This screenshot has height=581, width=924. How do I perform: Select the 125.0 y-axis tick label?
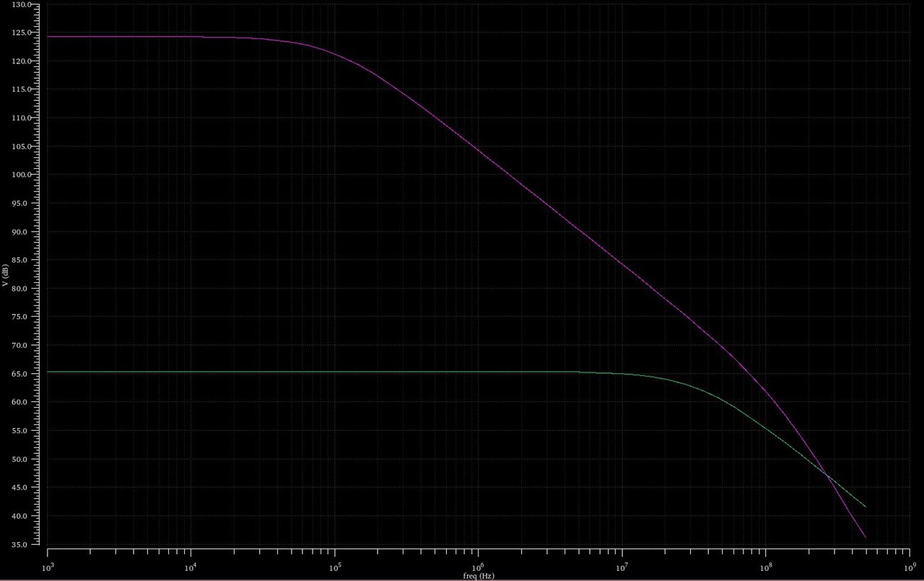click(x=22, y=33)
